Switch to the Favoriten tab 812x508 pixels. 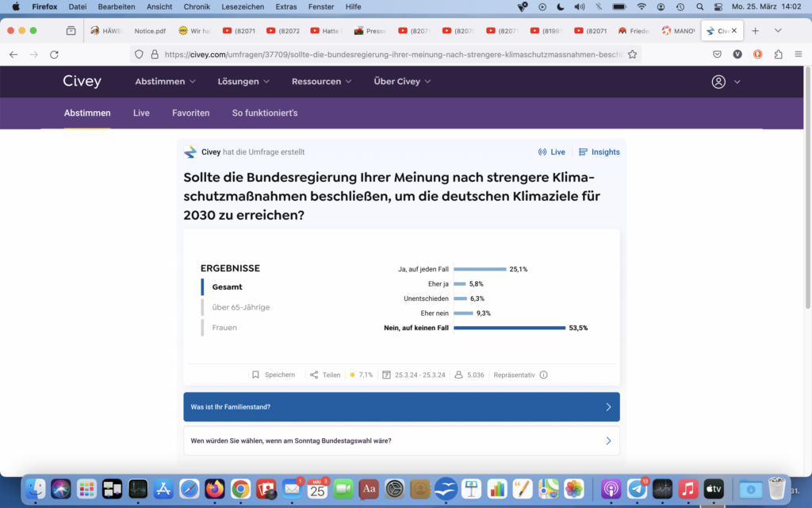pyautogui.click(x=190, y=113)
